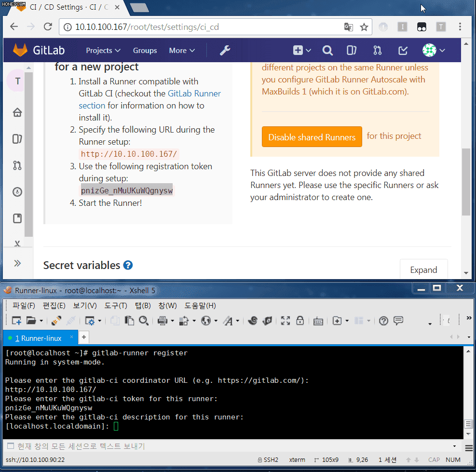Click Disable shared Runners button
Viewport: 476px width, 472px height.
tap(312, 137)
